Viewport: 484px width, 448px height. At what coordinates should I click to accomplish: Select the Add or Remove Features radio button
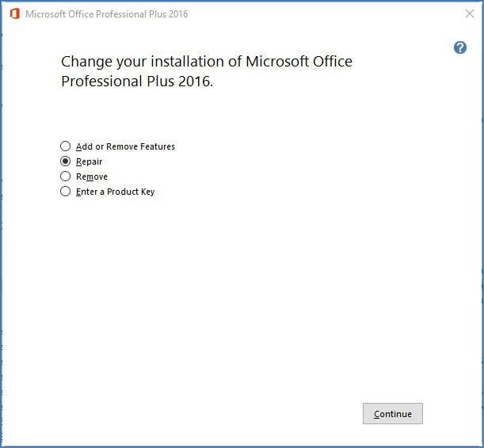point(66,146)
